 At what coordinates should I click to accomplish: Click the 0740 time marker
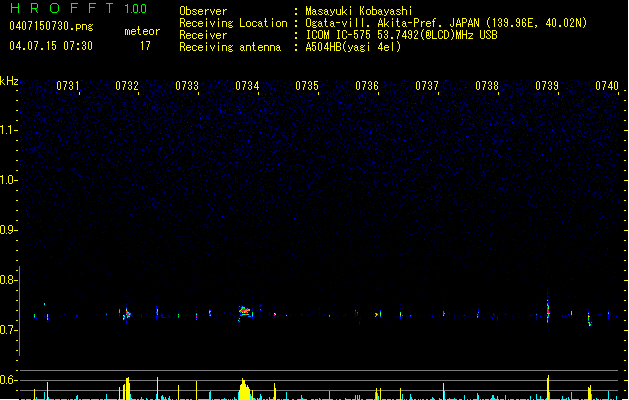point(607,86)
